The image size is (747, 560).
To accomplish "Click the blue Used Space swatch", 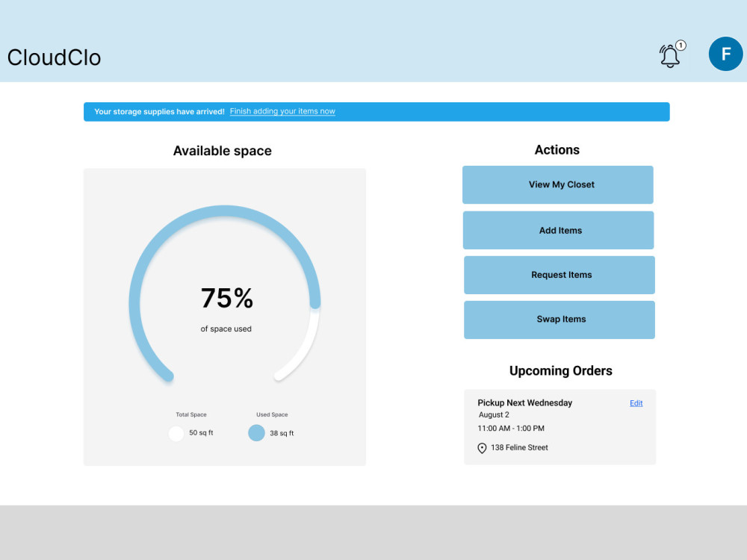I will [256, 433].
